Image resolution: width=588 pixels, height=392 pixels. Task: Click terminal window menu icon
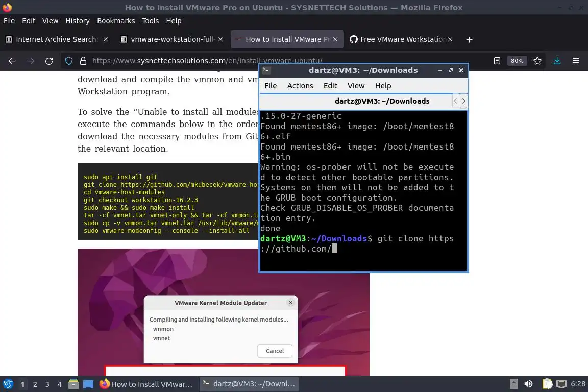[x=266, y=70]
